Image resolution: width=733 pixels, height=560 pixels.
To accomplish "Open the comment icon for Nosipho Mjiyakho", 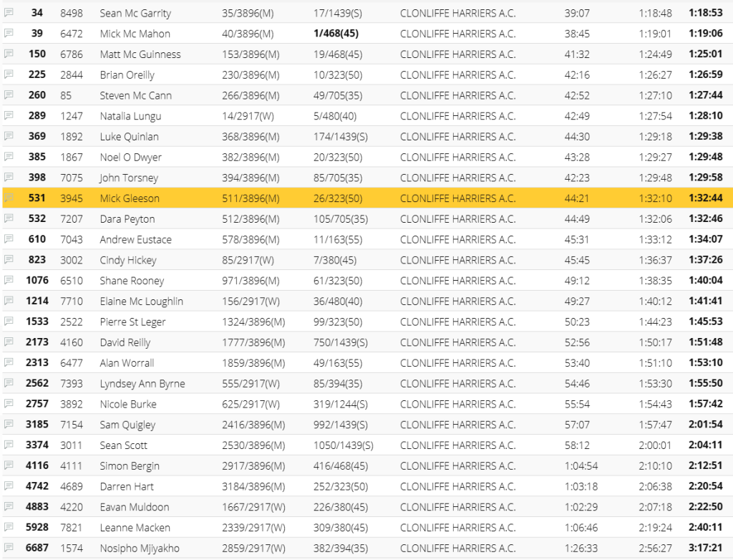I will 9,549.
